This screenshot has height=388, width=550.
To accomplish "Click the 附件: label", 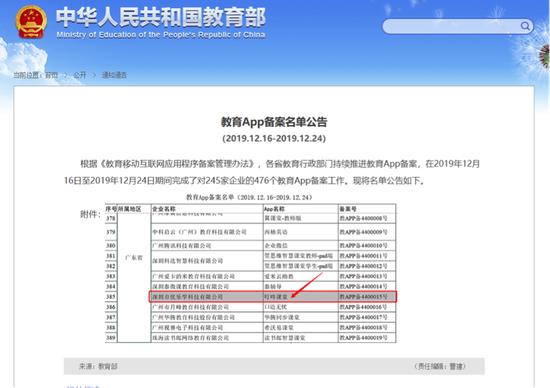I will click(x=90, y=214).
